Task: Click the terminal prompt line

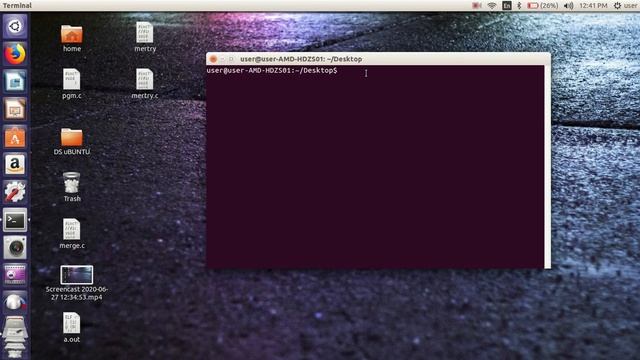Action: [272, 71]
